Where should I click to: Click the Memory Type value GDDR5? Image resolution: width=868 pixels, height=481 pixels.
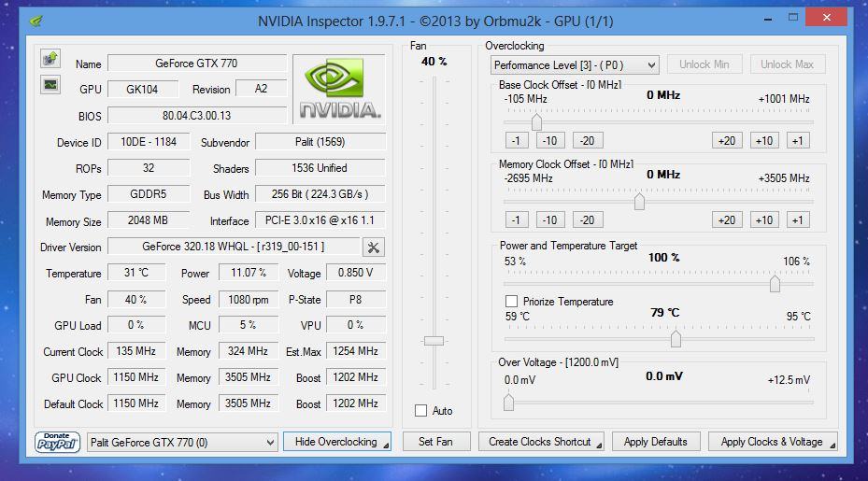coord(149,194)
